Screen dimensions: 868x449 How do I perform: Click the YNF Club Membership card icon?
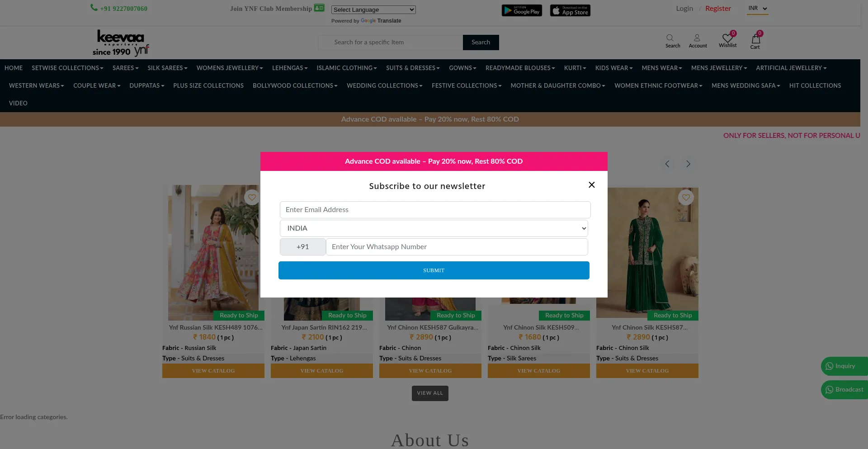pyautogui.click(x=319, y=8)
